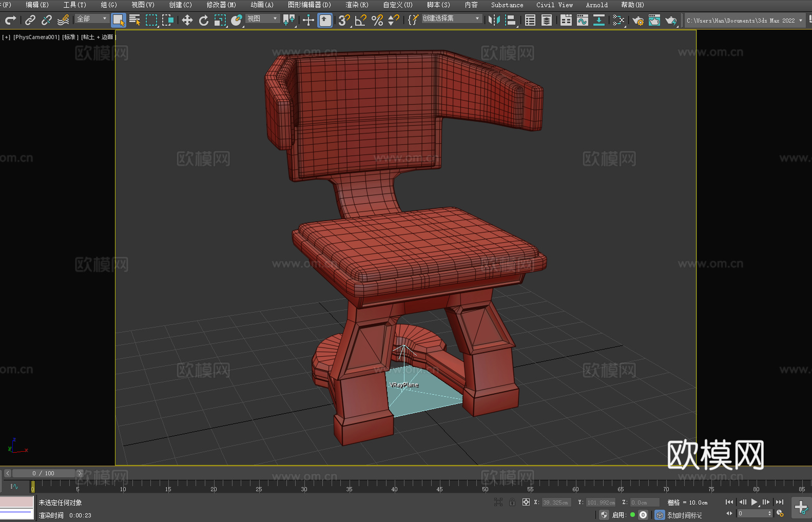Viewport: 812px width, 522px height.
Task: Click timeline previous frame arrow
Action: pos(7,473)
